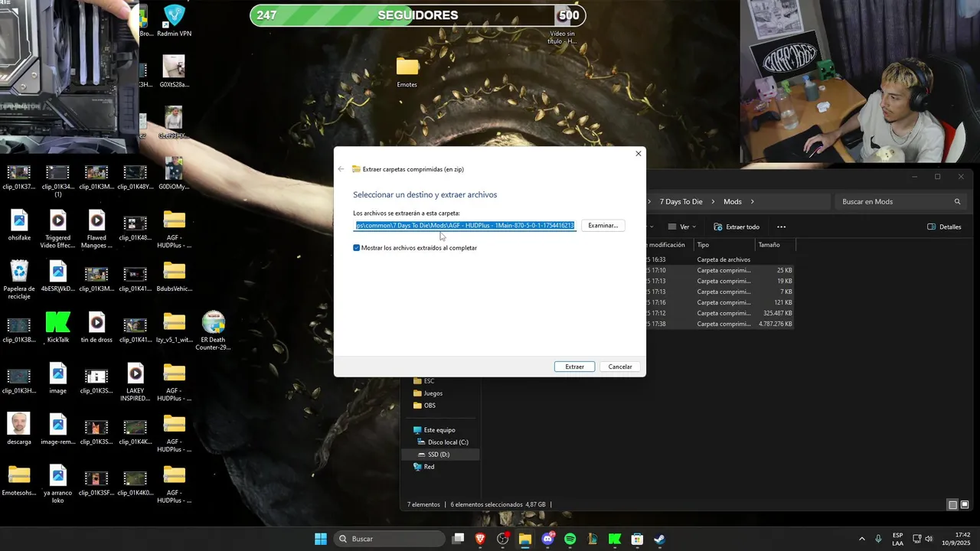Image resolution: width=980 pixels, height=551 pixels.
Task: Open Steam from the taskbar
Action: (659, 539)
